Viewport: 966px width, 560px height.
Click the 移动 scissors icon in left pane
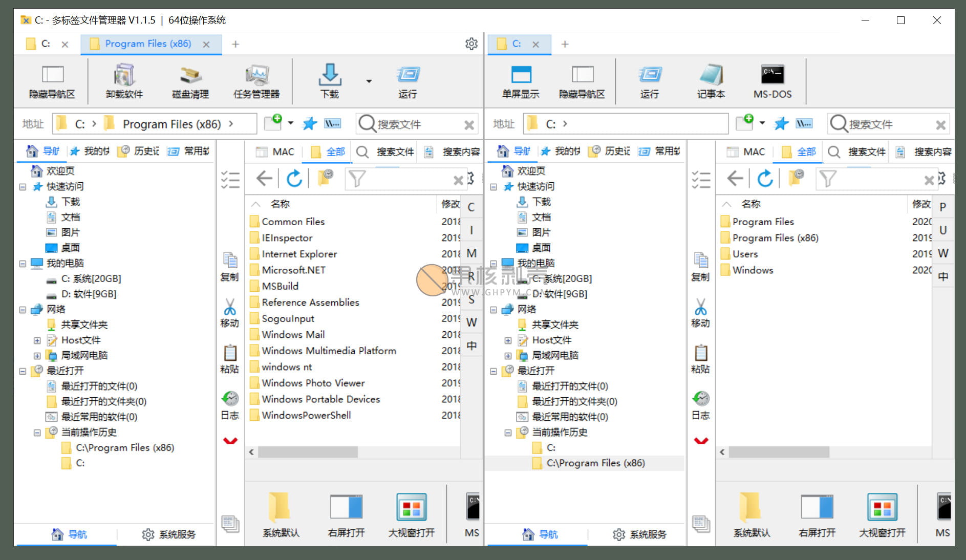pos(230,312)
